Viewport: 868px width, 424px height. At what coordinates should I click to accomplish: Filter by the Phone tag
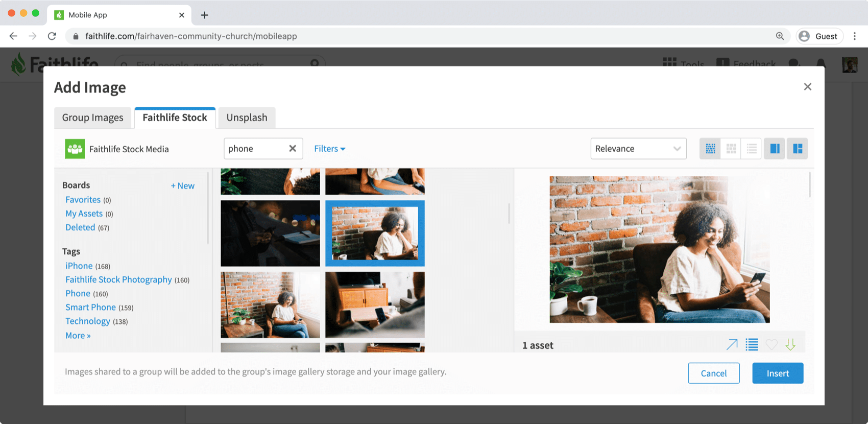[x=78, y=293]
